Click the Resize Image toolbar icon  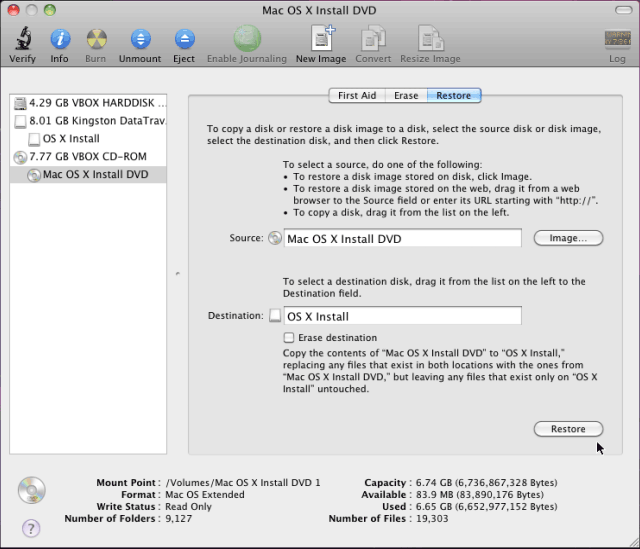pos(431,38)
